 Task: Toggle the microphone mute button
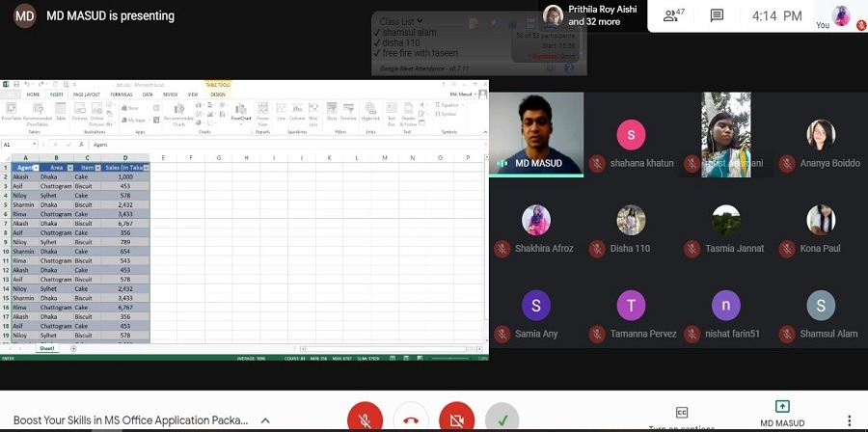366,419
